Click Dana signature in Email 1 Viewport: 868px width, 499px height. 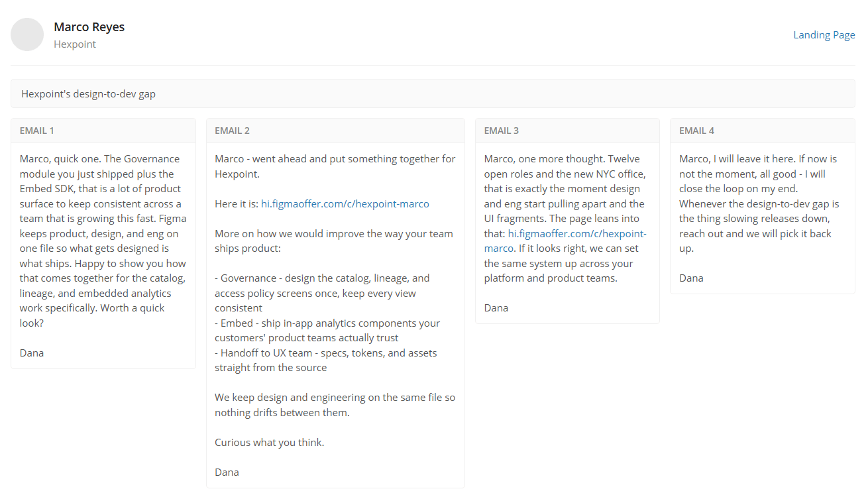pyautogui.click(x=32, y=353)
